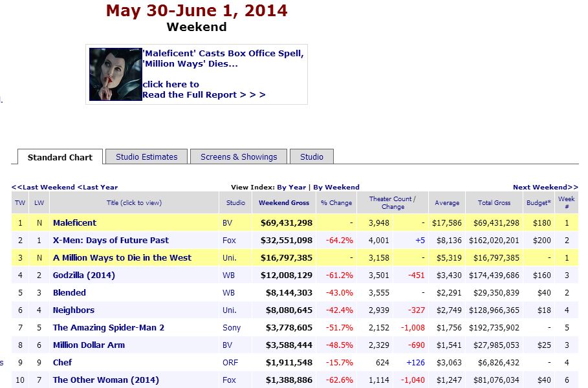The image size is (588, 388).
Task: Open The Amazing Spider-Man 2 page
Action: (109, 327)
